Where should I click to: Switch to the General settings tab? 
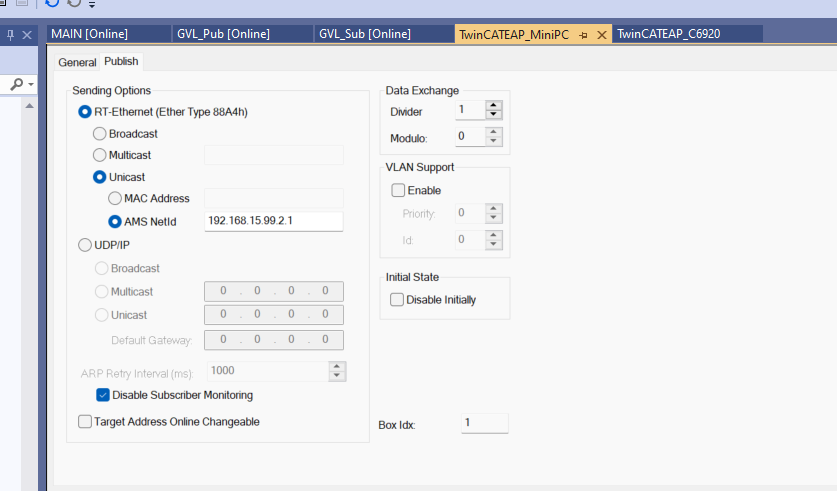pyautogui.click(x=77, y=62)
